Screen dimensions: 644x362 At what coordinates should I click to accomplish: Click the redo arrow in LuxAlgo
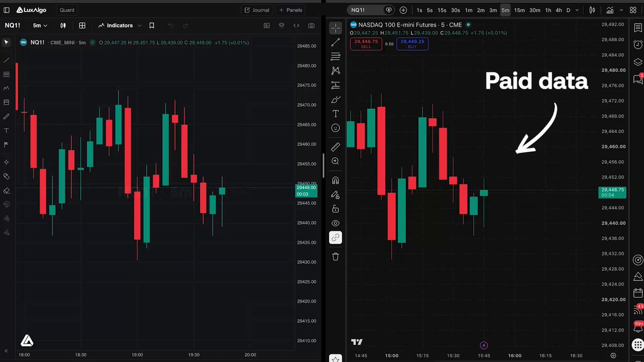pyautogui.click(x=186, y=25)
